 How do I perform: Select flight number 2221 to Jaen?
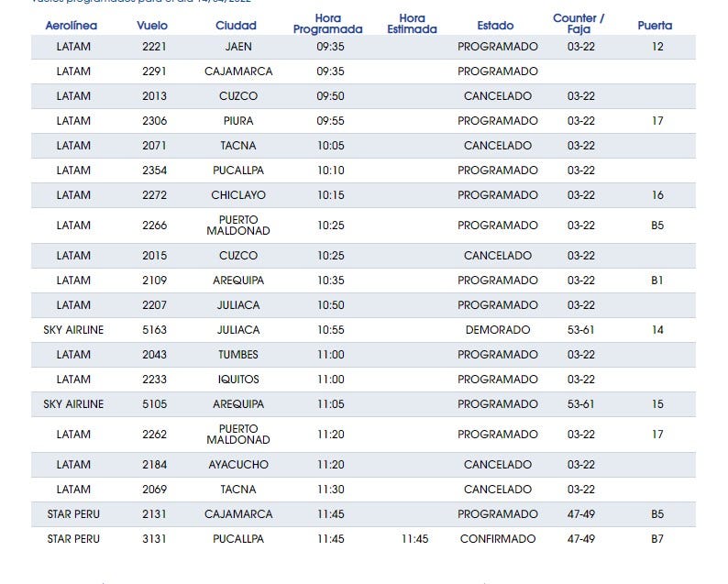click(x=154, y=46)
